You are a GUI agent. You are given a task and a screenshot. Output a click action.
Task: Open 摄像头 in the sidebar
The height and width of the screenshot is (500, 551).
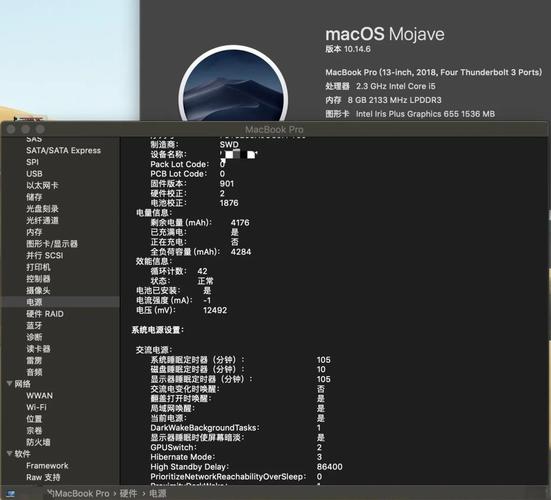[38, 290]
